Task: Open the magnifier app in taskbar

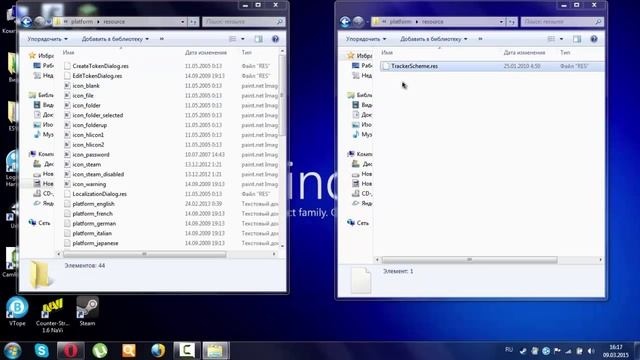Action: (x=129, y=351)
